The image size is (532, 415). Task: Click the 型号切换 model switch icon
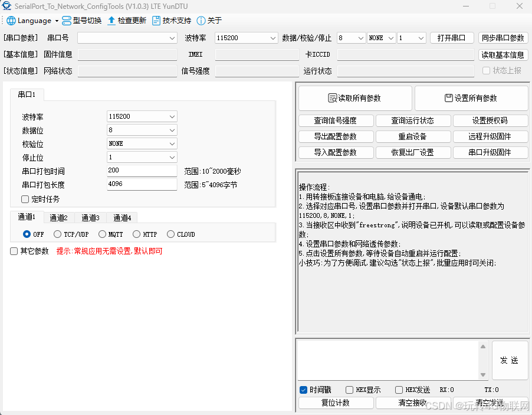pos(67,21)
